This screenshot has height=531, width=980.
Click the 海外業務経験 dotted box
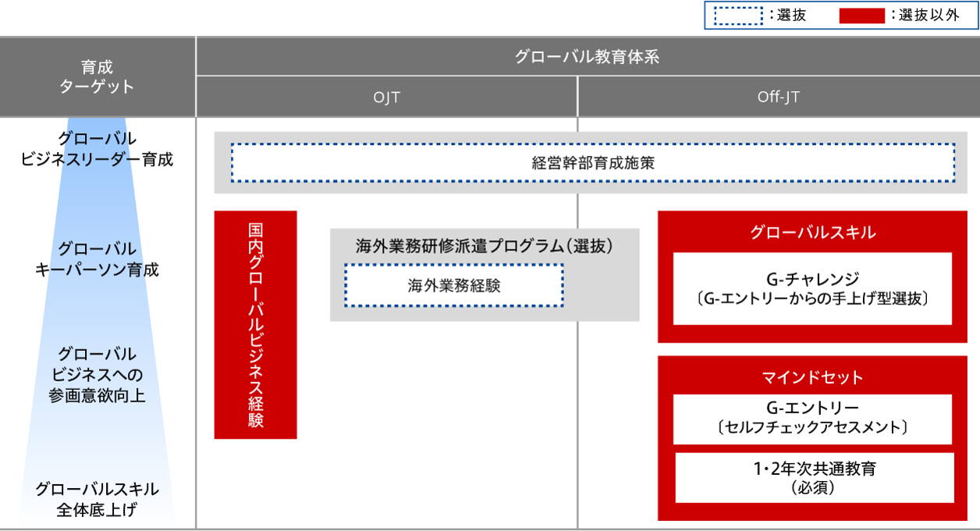click(x=454, y=285)
